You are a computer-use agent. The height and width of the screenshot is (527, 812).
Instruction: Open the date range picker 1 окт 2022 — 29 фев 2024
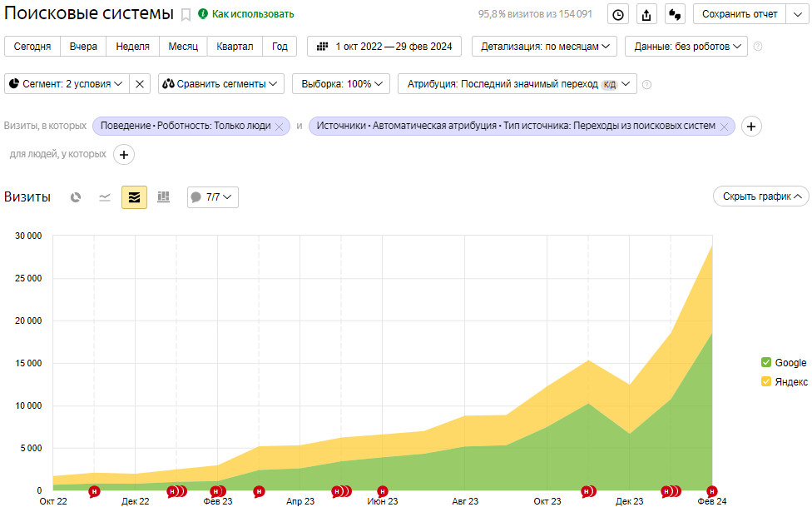pyautogui.click(x=384, y=46)
